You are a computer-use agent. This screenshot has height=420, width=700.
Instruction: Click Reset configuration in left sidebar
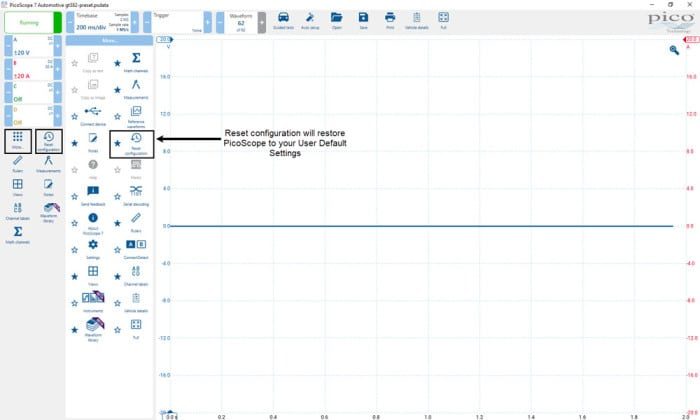click(49, 141)
